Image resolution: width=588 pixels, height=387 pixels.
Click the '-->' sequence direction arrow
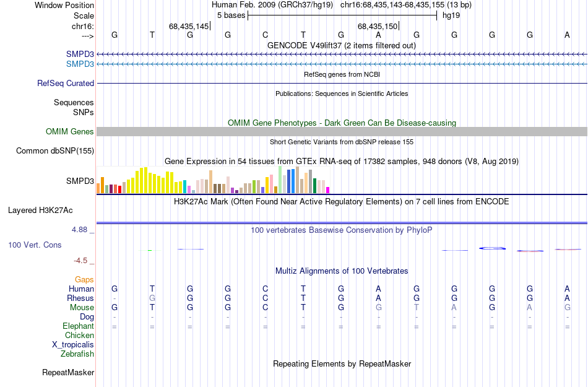point(88,36)
